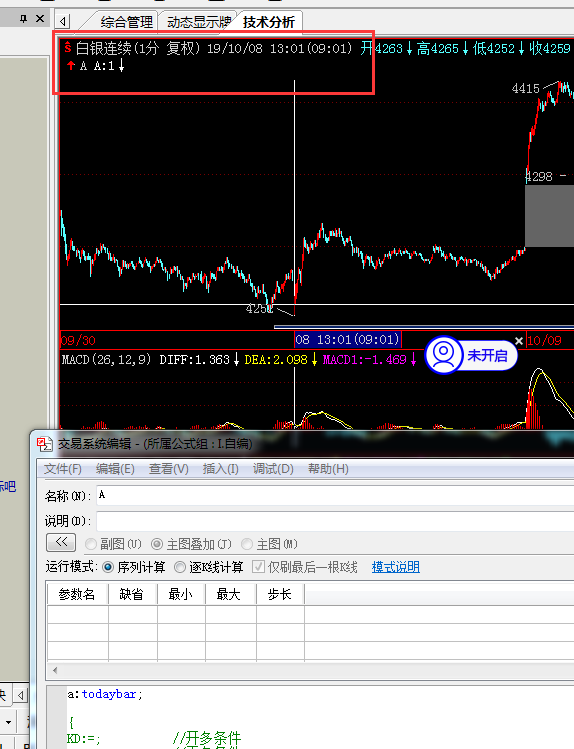Click the tab scroll-left arrow button
The image size is (574, 749).
[x=63, y=21]
